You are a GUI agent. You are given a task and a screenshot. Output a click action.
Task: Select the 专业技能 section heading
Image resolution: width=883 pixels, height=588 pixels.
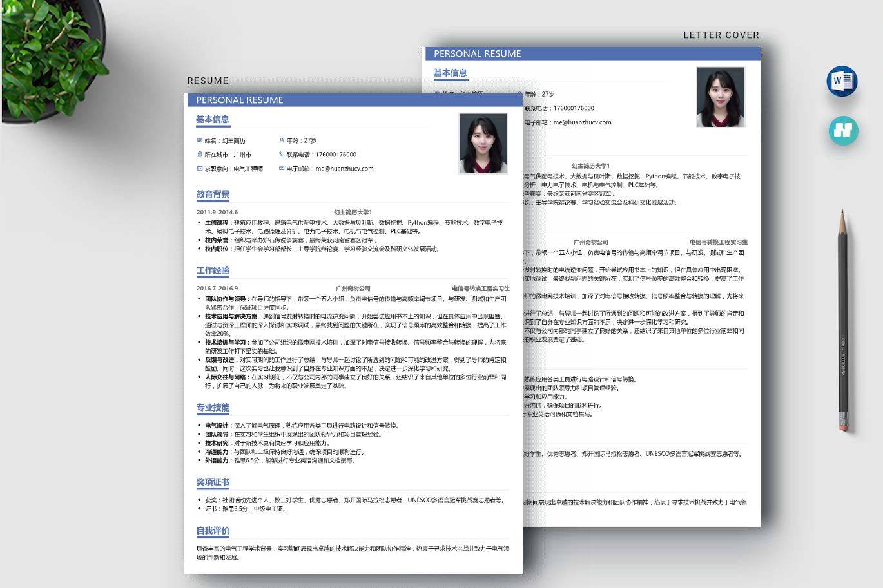213,408
